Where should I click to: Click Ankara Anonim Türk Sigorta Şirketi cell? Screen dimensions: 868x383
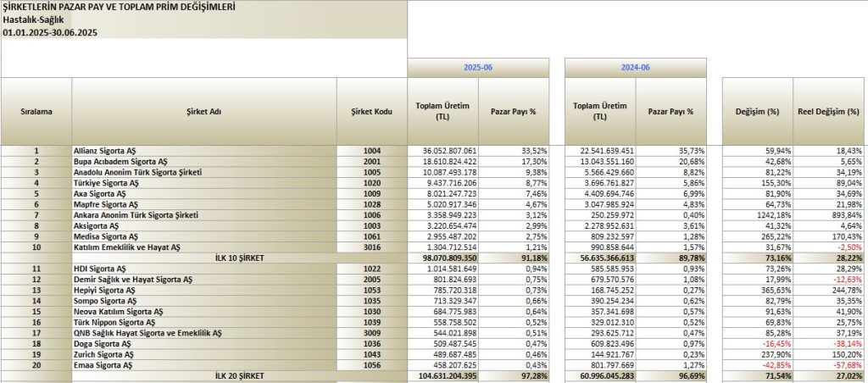204,215
